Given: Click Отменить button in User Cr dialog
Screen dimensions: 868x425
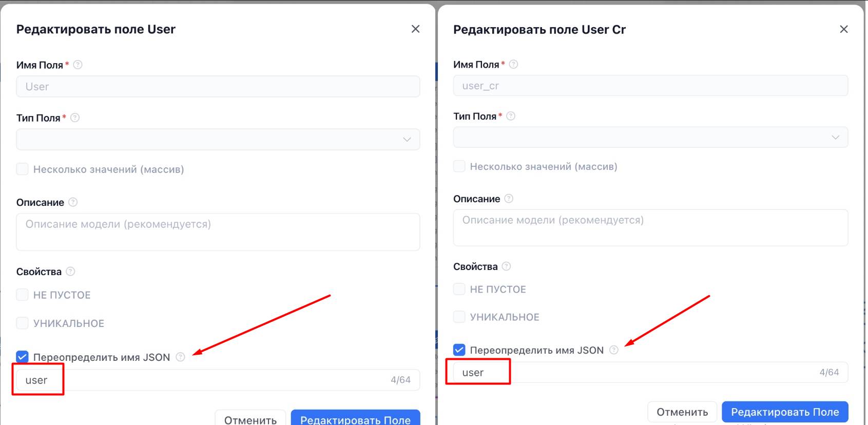Looking at the screenshot, I should [682, 412].
